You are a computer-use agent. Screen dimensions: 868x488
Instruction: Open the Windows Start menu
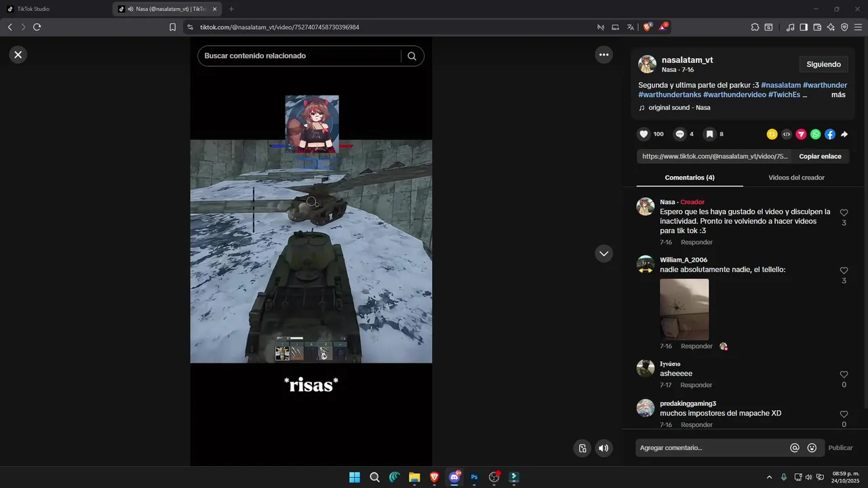click(355, 477)
